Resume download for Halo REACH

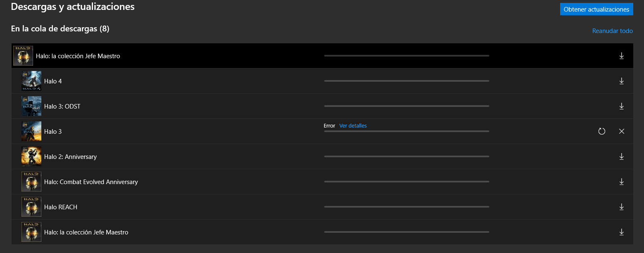coord(621,207)
